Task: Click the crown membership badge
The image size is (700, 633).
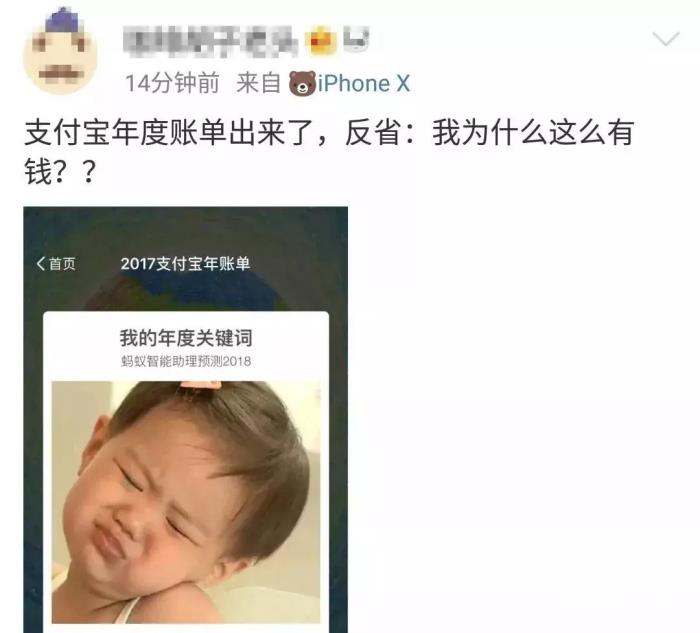Action: (321, 41)
